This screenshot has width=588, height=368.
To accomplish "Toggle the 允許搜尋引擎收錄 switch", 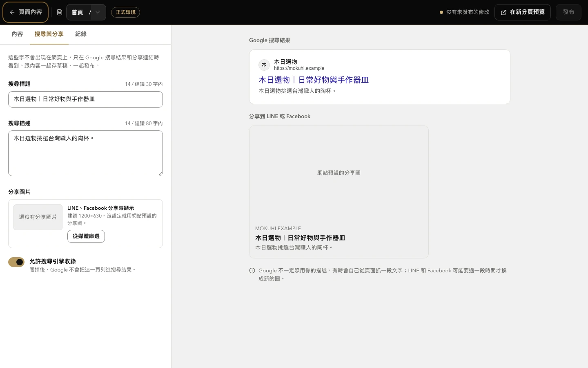I will (16, 262).
